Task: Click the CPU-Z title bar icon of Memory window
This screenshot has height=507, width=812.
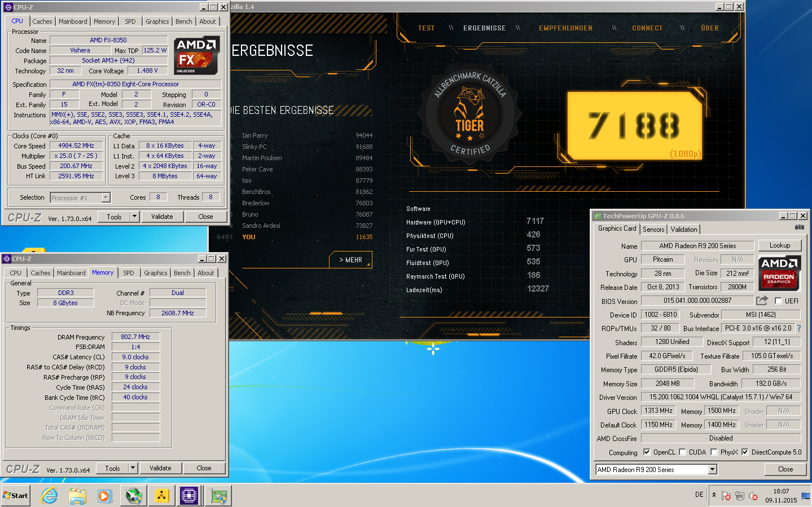Action: pyautogui.click(x=7, y=259)
